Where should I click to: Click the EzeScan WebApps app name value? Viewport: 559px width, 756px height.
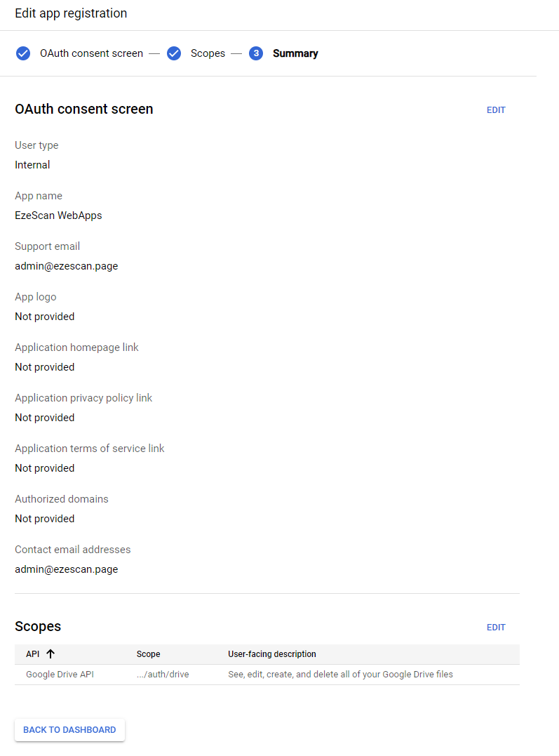(58, 215)
